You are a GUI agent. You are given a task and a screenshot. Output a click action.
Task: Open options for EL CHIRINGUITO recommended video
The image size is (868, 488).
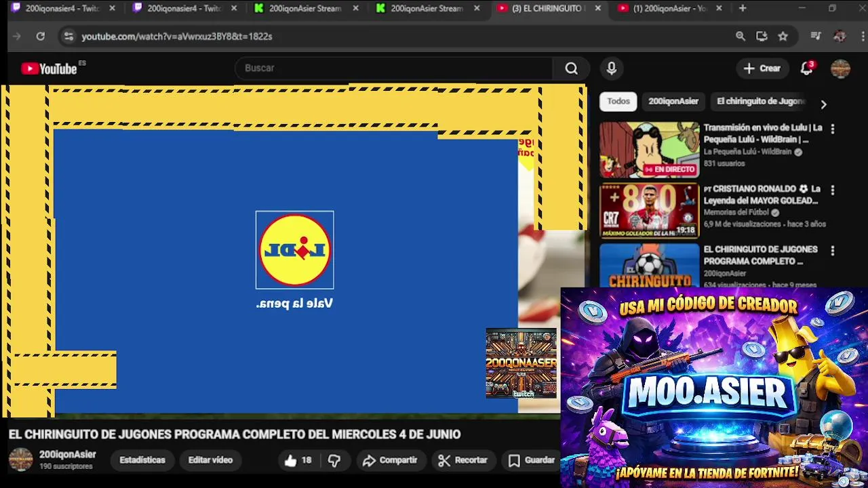833,251
